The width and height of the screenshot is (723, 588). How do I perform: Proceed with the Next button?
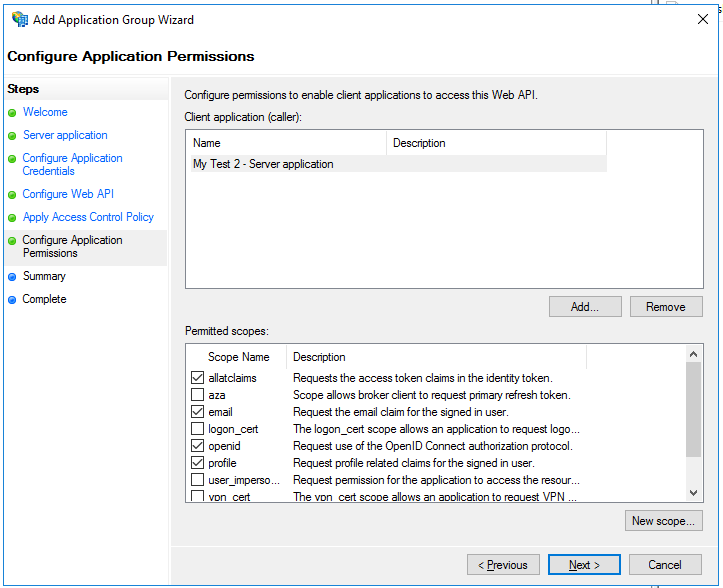(x=584, y=565)
